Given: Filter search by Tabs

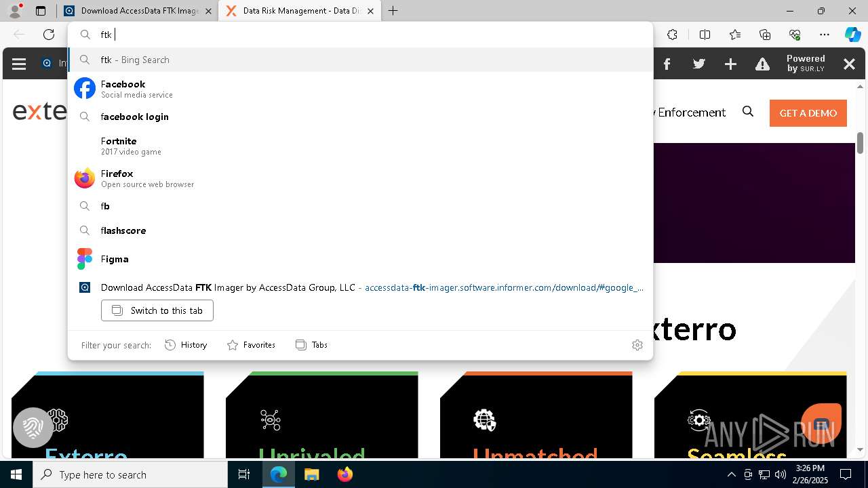Looking at the screenshot, I should click(x=311, y=345).
